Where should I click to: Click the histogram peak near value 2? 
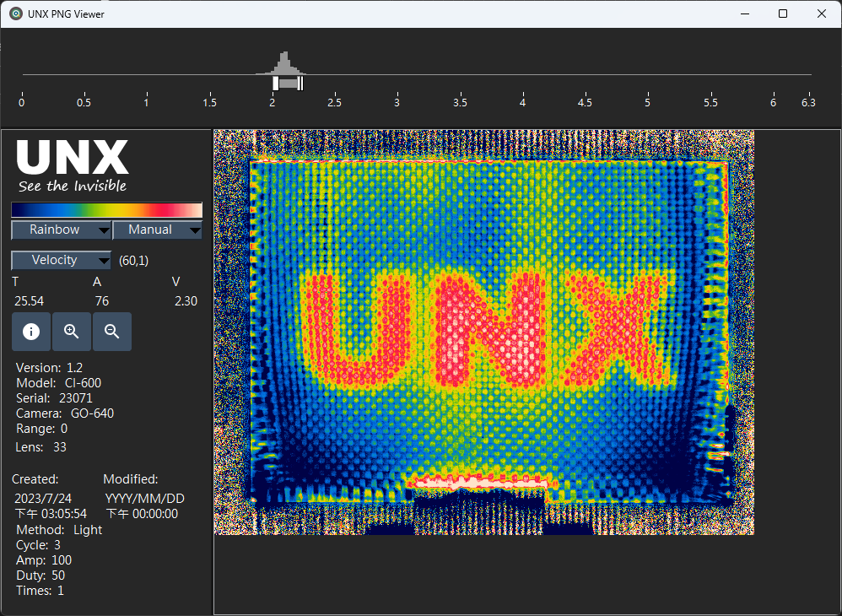[x=285, y=62]
